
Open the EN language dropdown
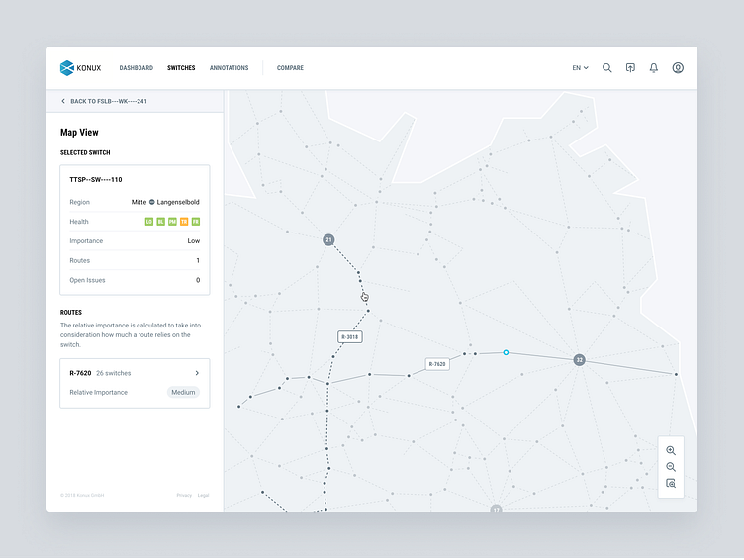(x=580, y=68)
